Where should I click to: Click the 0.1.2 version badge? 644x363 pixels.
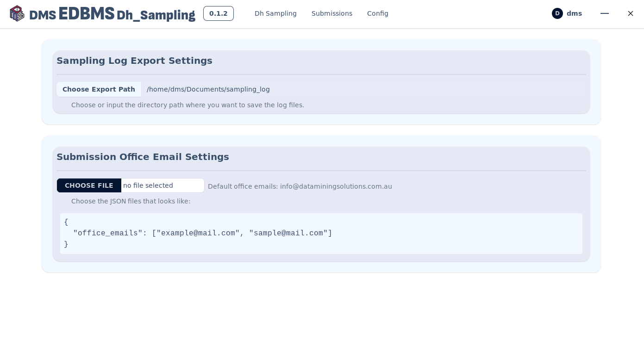click(218, 13)
